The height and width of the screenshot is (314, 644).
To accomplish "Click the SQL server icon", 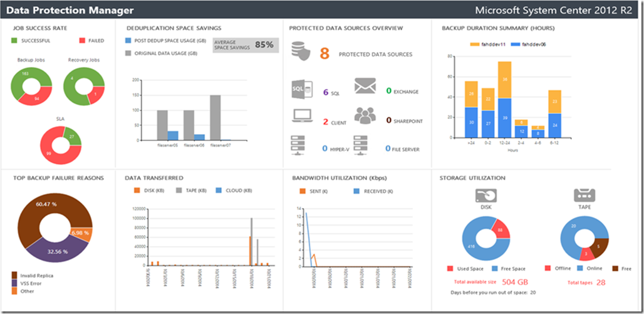I will pyautogui.click(x=302, y=89).
